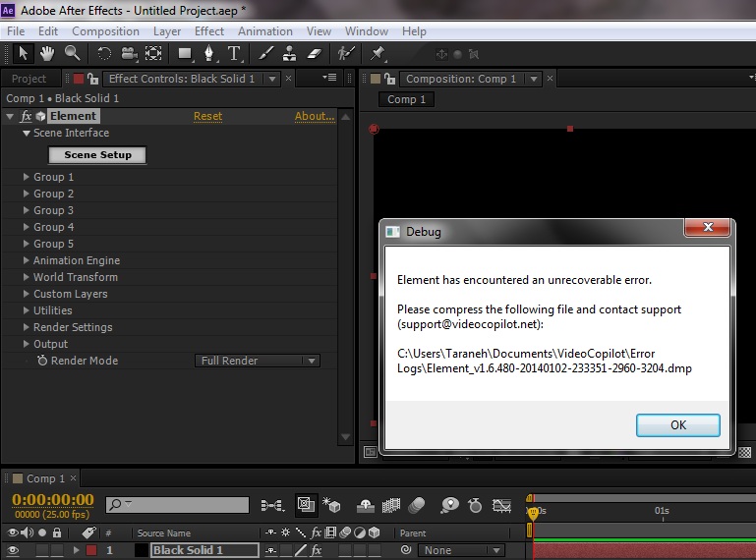Click OK in the Debug dialog
Image resolution: width=756 pixels, height=560 pixels.
(x=678, y=425)
